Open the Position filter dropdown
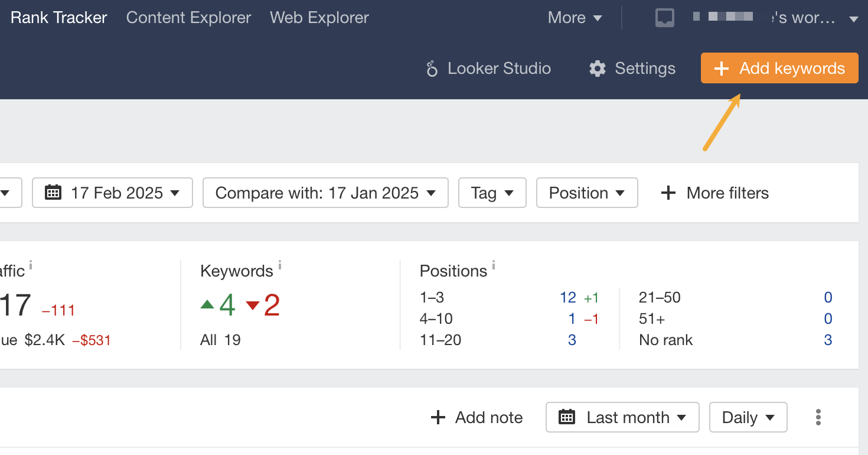Viewport: 868px width, 455px height. coord(586,193)
